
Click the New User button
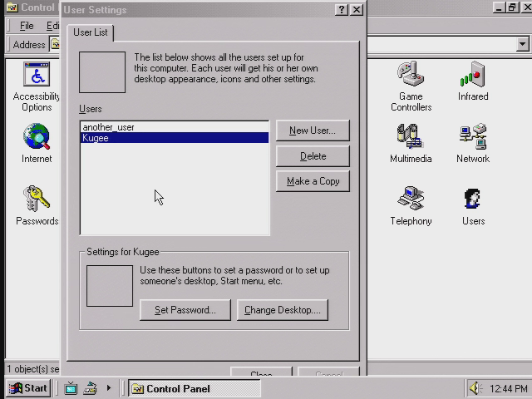click(x=313, y=131)
